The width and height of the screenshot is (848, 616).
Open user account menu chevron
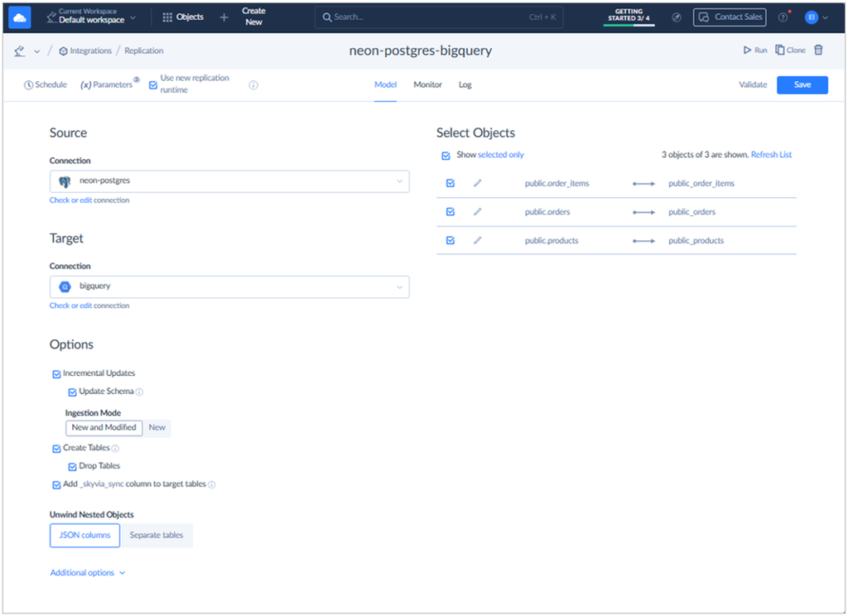pos(826,18)
